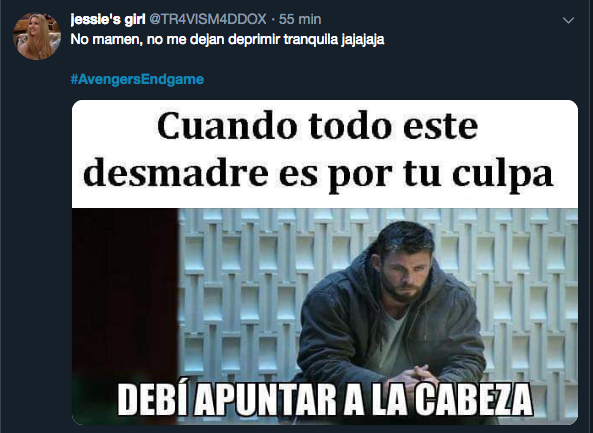Click the "desmadre es por tu culpa" caption line

pyautogui.click(x=318, y=174)
